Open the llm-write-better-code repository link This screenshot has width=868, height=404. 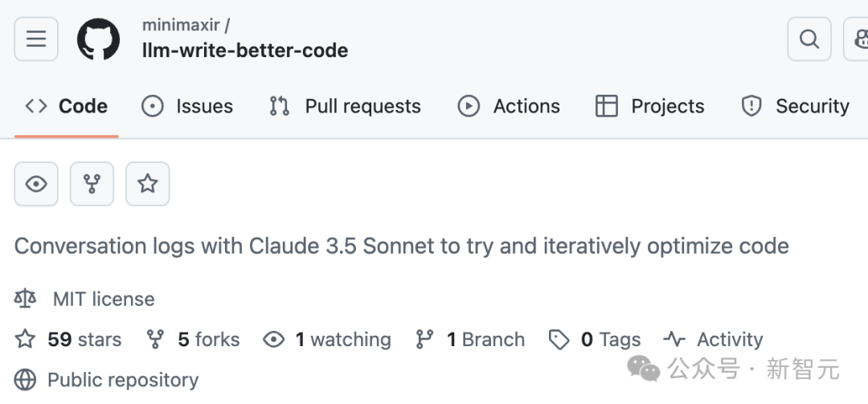[245, 51]
